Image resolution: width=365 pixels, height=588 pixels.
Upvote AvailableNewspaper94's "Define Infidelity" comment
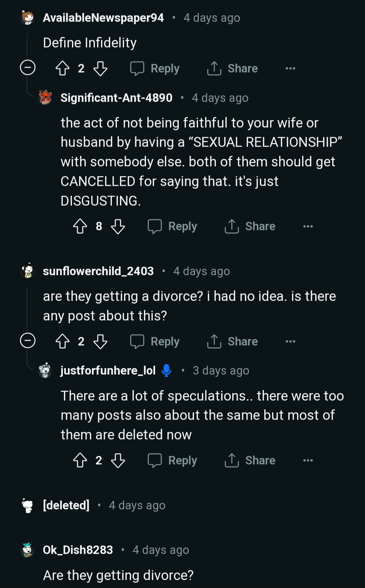pos(63,68)
